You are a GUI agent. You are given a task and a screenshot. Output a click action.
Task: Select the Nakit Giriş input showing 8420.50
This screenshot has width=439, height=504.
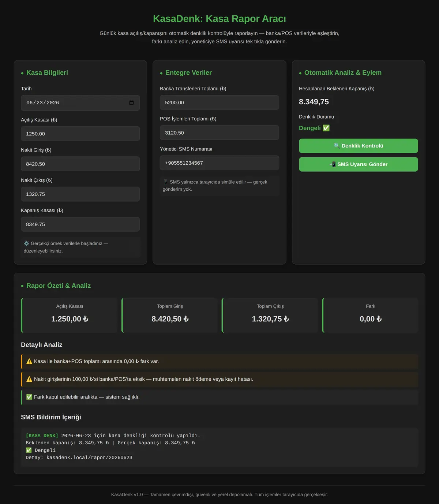[80, 164]
